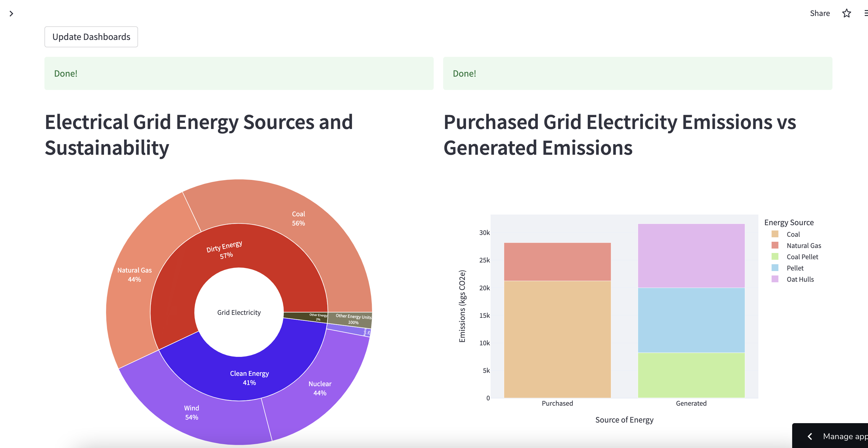Click the Coal 56% outer slice
Screen dimensions: 868x448
pos(298,219)
